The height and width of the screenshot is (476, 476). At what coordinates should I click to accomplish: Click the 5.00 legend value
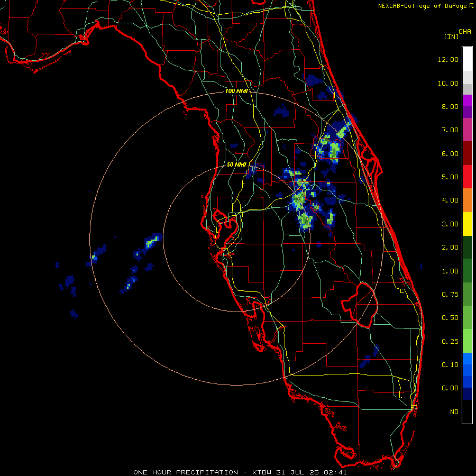click(450, 177)
